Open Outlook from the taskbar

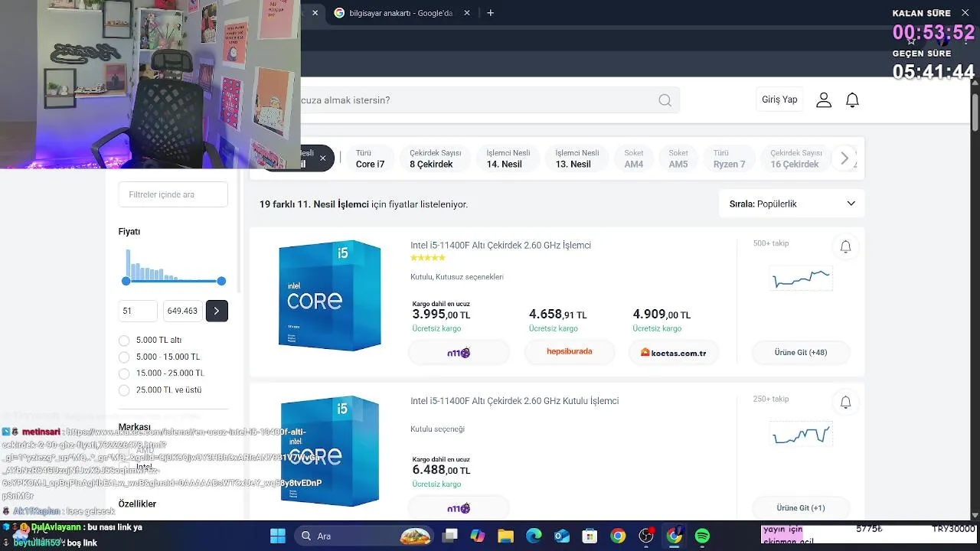pos(562,536)
